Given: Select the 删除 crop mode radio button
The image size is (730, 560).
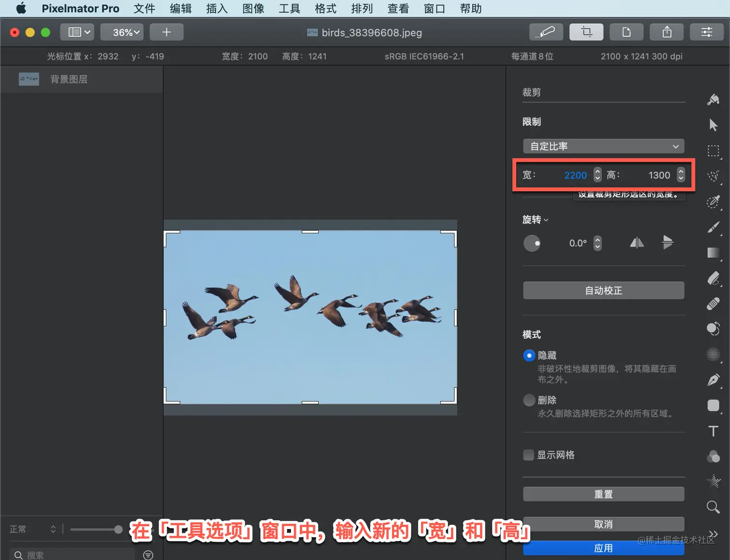Looking at the screenshot, I should tap(529, 400).
